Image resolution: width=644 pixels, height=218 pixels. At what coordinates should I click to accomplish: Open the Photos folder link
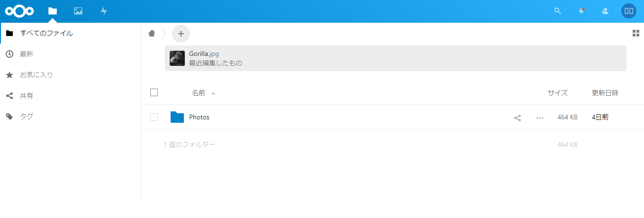[199, 117]
